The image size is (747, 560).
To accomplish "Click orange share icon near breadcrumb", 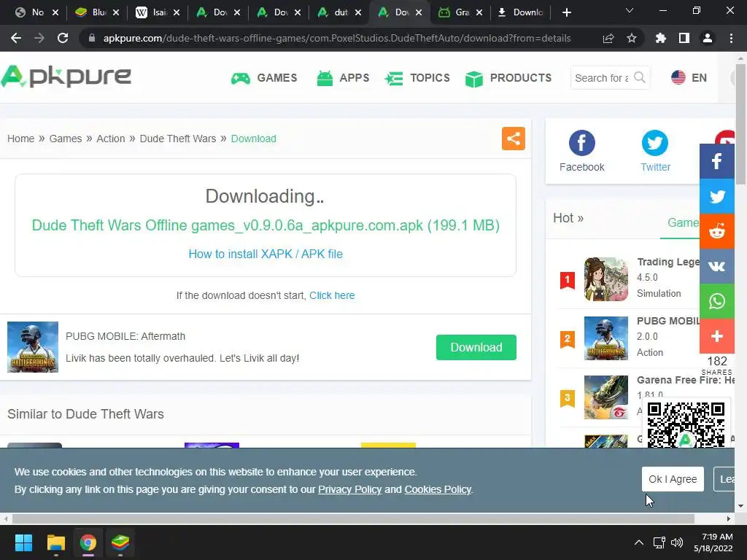I will click(x=513, y=139).
